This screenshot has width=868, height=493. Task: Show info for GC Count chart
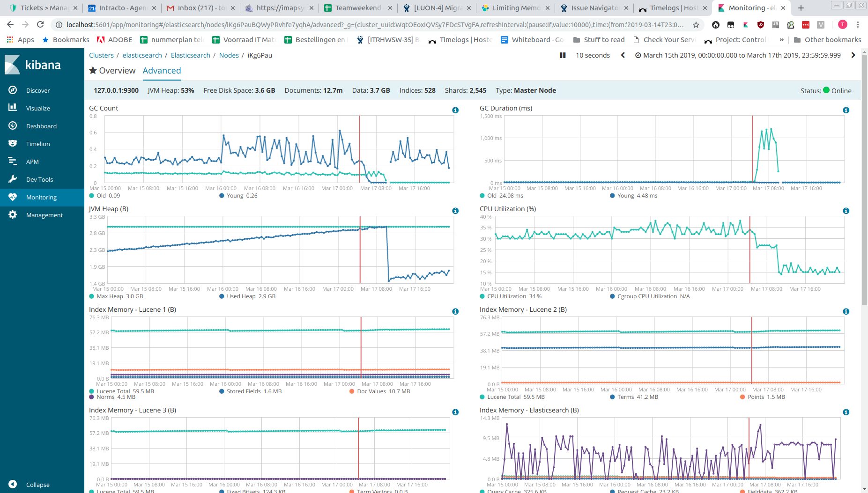pos(455,110)
